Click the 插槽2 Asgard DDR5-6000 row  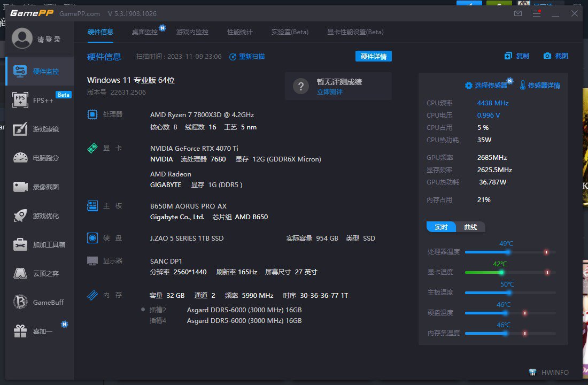(x=226, y=310)
